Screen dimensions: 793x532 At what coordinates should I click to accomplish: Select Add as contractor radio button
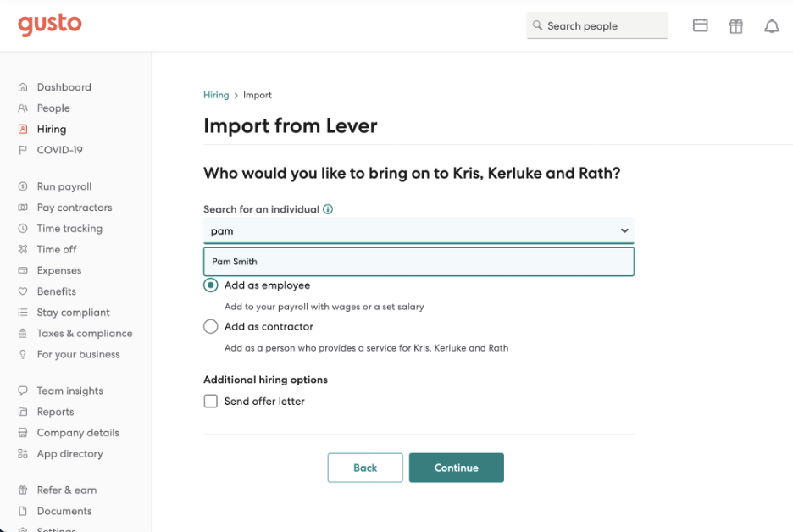point(210,327)
